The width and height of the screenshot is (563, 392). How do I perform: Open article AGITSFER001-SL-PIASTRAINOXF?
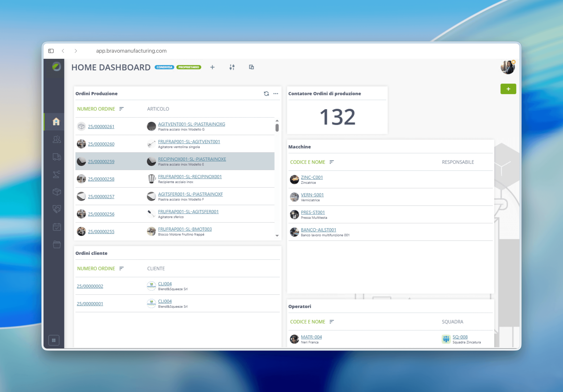pyautogui.click(x=191, y=194)
